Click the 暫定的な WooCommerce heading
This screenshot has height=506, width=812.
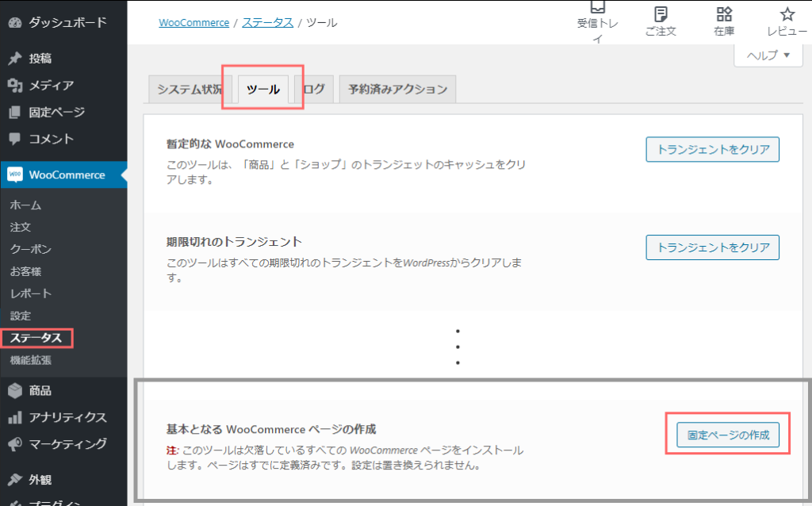click(x=231, y=144)
